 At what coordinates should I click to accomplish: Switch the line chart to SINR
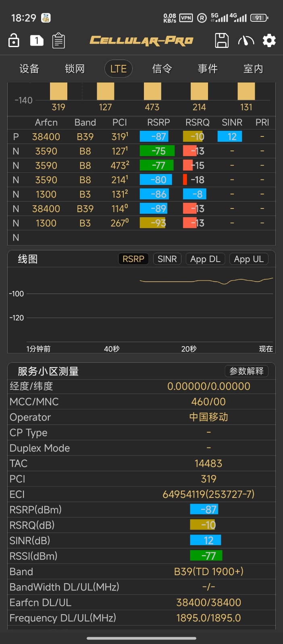(167, 259)
